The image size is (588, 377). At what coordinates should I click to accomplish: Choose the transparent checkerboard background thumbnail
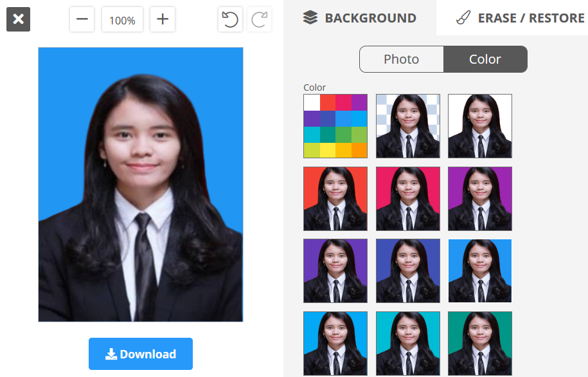pos(408,126)
